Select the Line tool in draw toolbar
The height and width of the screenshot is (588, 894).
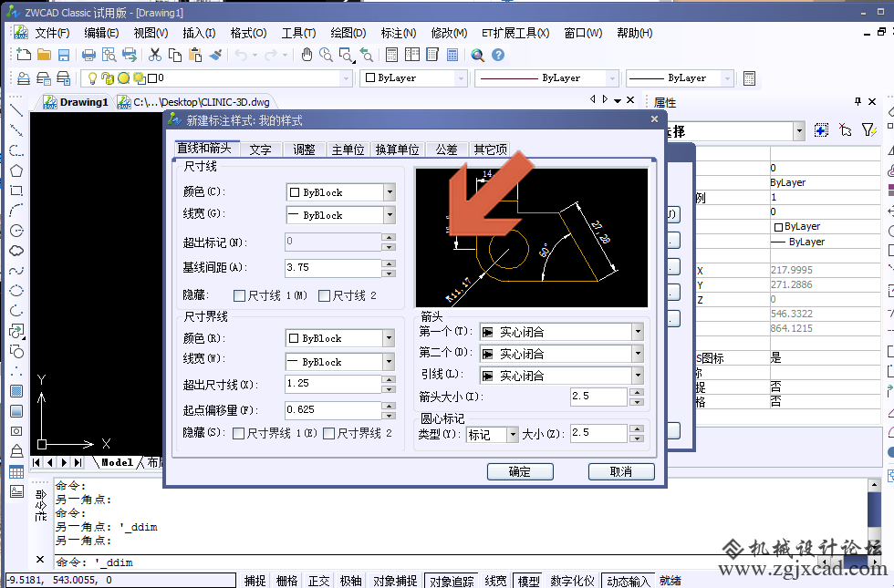(x=16, y=110)
